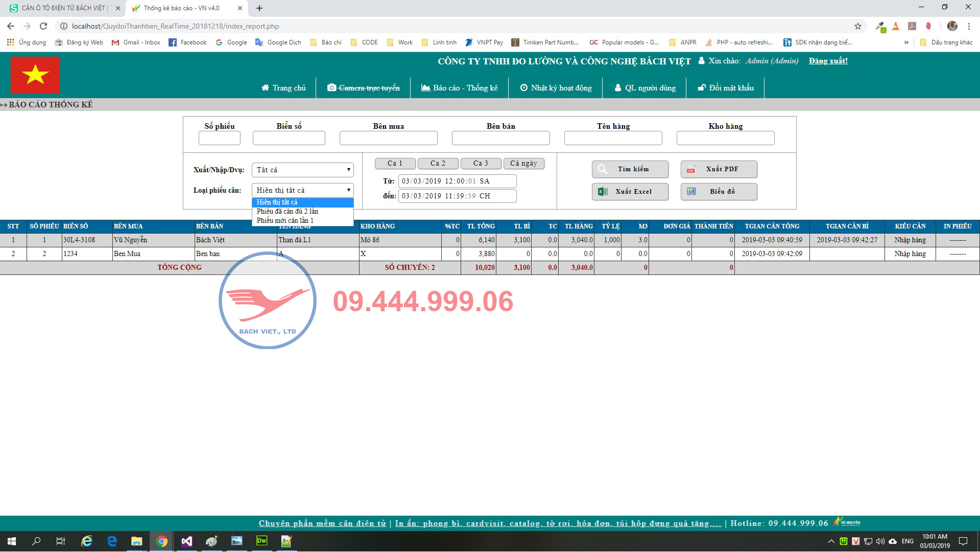Screen dimensions: 980x552
Task: Click the đến end datetime field
Action: tap(458, 196)
